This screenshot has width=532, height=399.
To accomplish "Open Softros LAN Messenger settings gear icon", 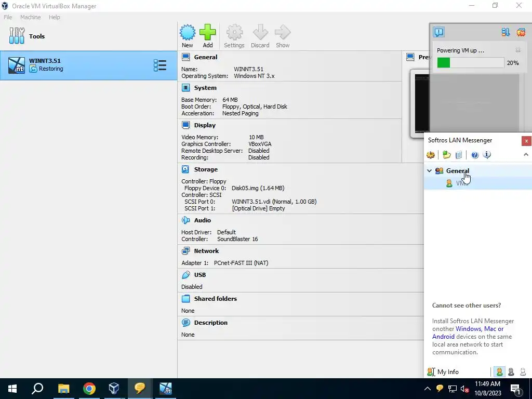I will [x=431, y=155].
